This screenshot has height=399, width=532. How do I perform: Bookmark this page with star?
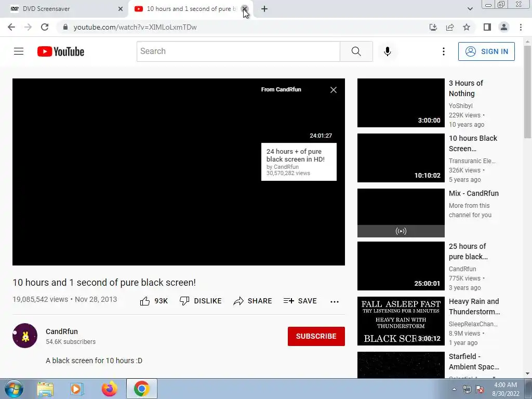[x=467, y=27]
